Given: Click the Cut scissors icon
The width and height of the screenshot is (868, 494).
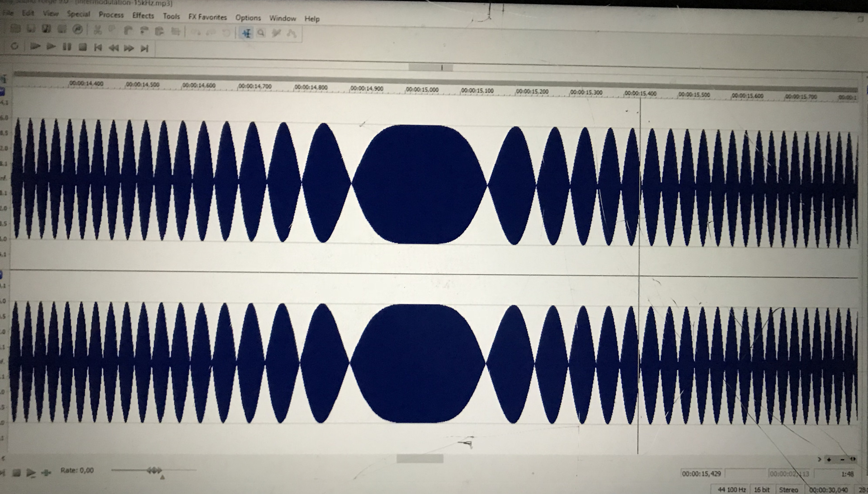Looking at the screenshot, I should point(97,30).
